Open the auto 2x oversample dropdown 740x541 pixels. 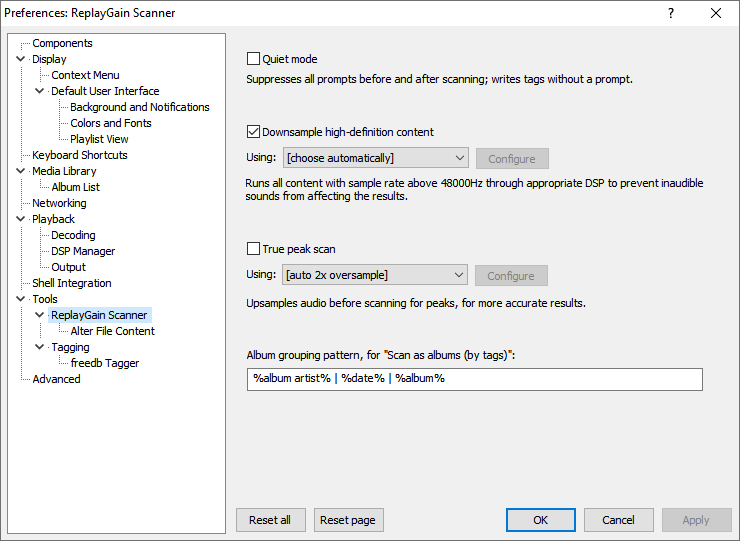(375, 275)
